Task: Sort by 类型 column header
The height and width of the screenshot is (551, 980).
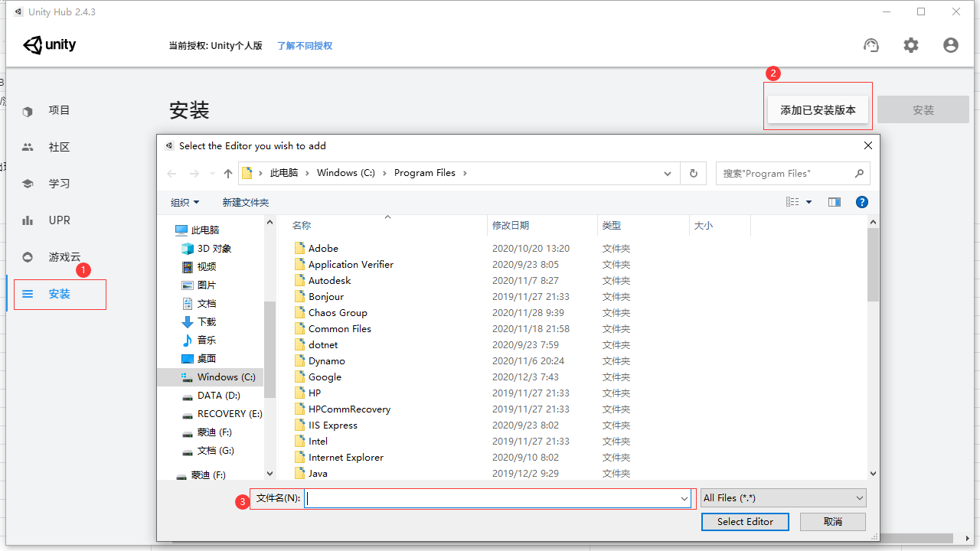Action: pyautogui.click(x=612, y=226)
